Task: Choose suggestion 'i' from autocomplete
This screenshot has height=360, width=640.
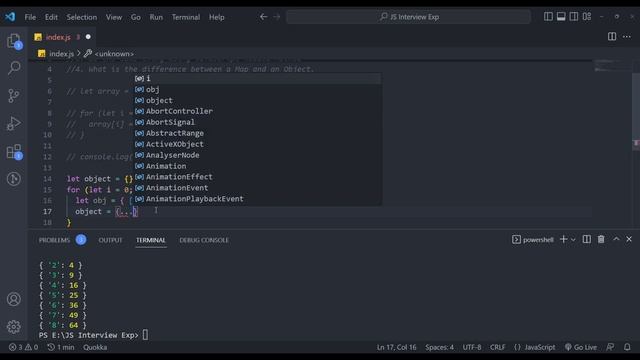Action: point(258,78)
